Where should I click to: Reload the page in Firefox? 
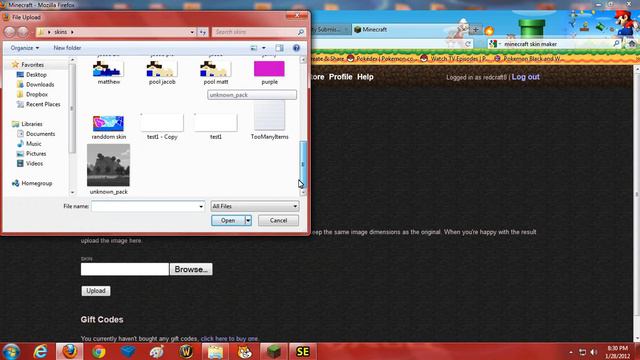pyautogui.click(x=468, y=44)
